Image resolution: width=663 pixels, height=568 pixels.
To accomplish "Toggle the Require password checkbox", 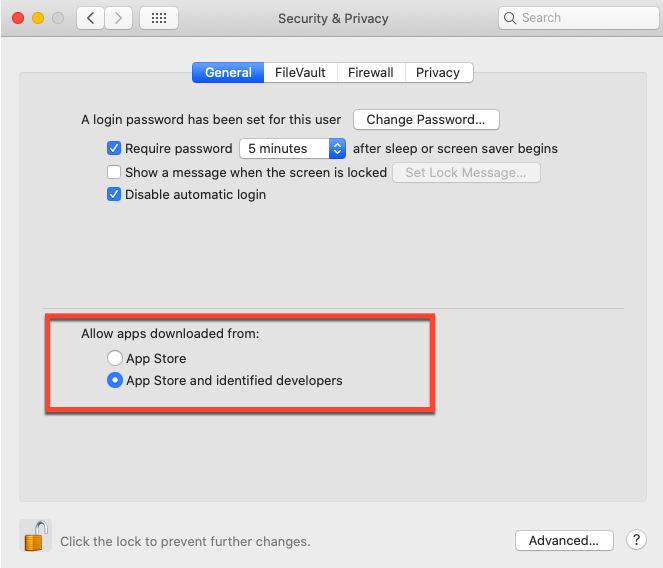I will [x=114, y=148].
